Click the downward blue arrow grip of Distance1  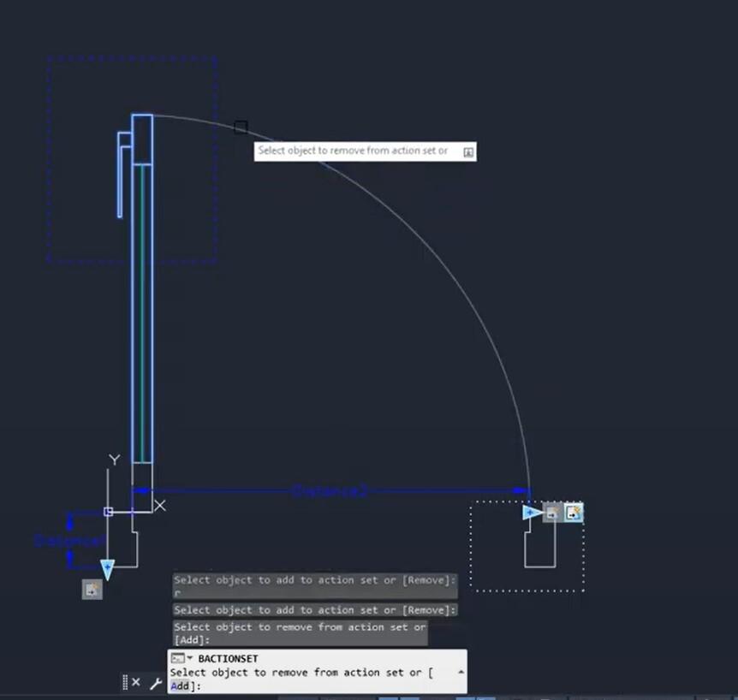coord(106,567)
